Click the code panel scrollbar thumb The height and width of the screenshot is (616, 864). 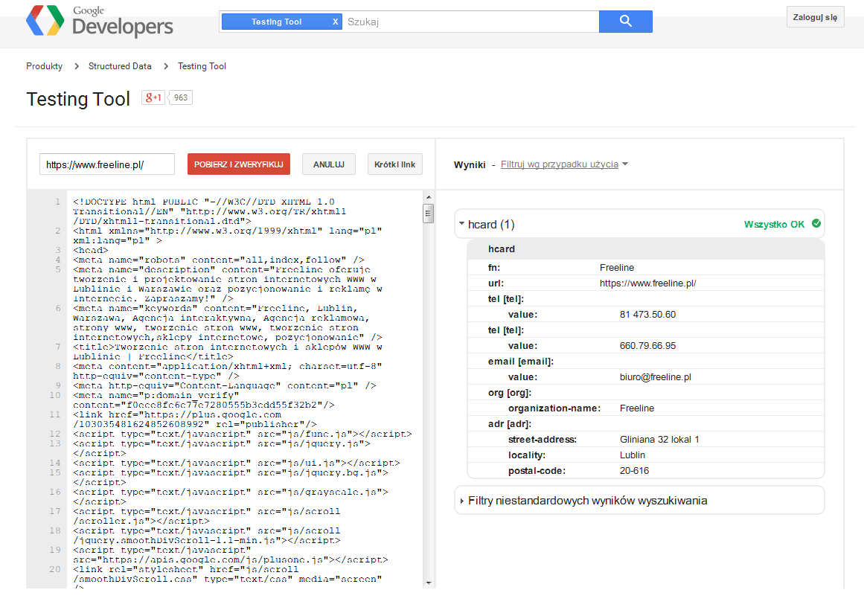point(429,214)
